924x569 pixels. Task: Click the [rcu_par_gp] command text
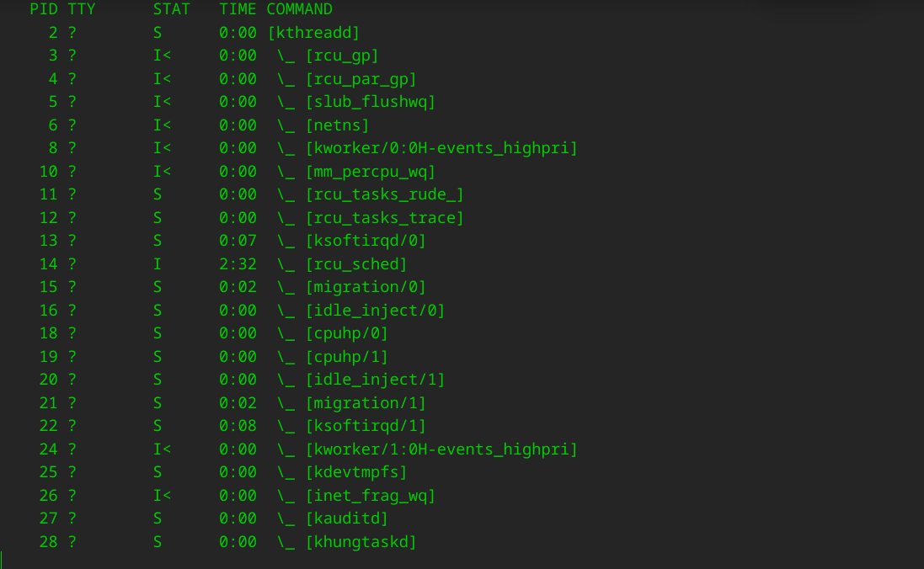[x=361, y=79]
